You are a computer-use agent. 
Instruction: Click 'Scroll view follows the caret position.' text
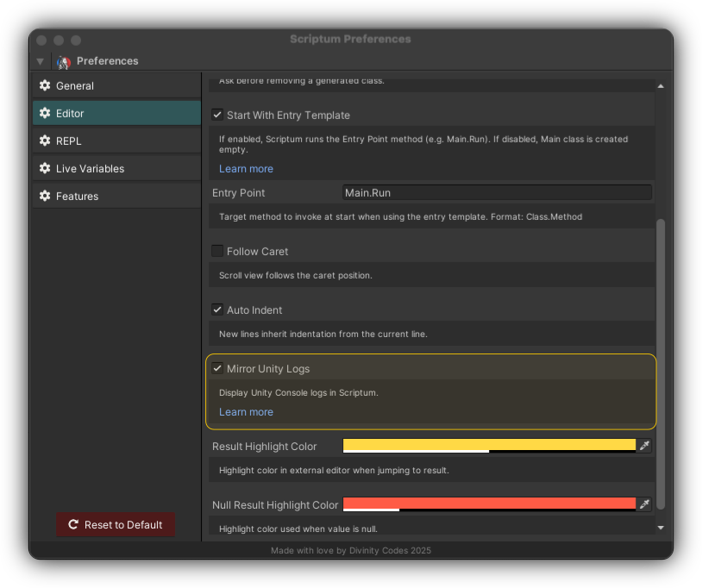296,275
